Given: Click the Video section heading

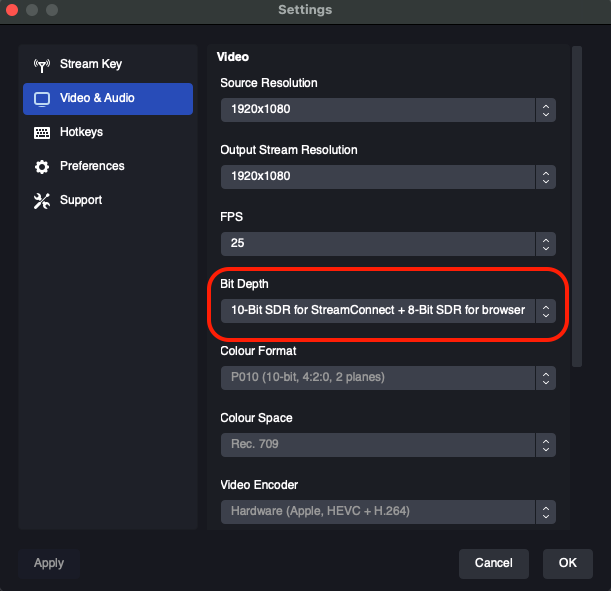Looking at the screenshot, I should pyautogui.click(x=233, y=57).
